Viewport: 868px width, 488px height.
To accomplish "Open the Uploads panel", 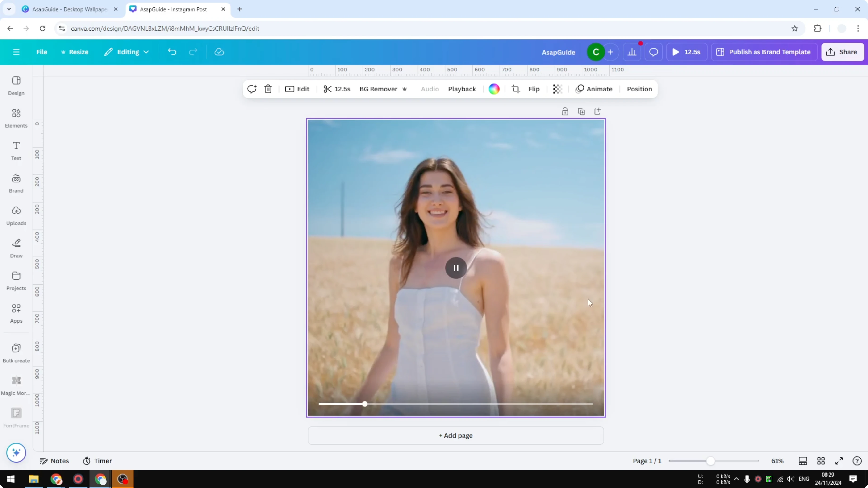I will coord(16,215).
